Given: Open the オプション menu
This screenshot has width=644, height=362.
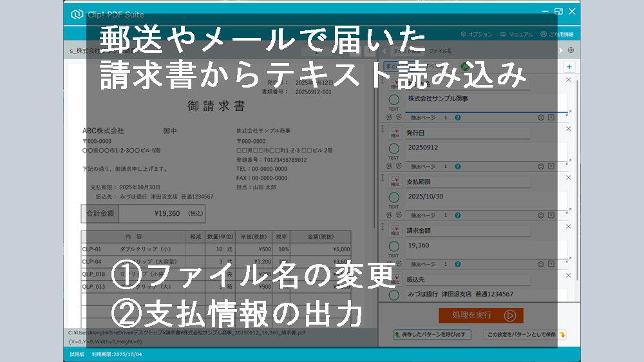Looking at the screenshot, I should pyautogui.click(x=477, y=34).
